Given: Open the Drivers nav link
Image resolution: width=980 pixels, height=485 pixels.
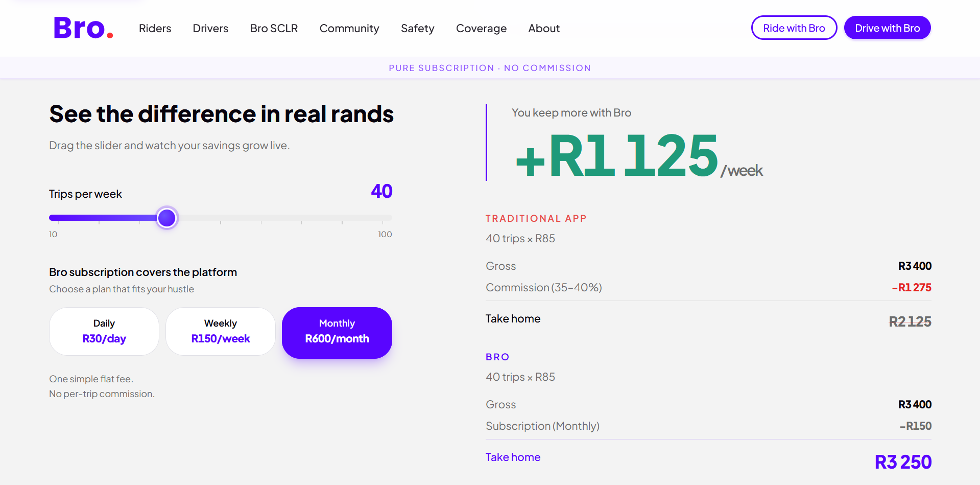Looking at the screenshot, I should (210, 28).
